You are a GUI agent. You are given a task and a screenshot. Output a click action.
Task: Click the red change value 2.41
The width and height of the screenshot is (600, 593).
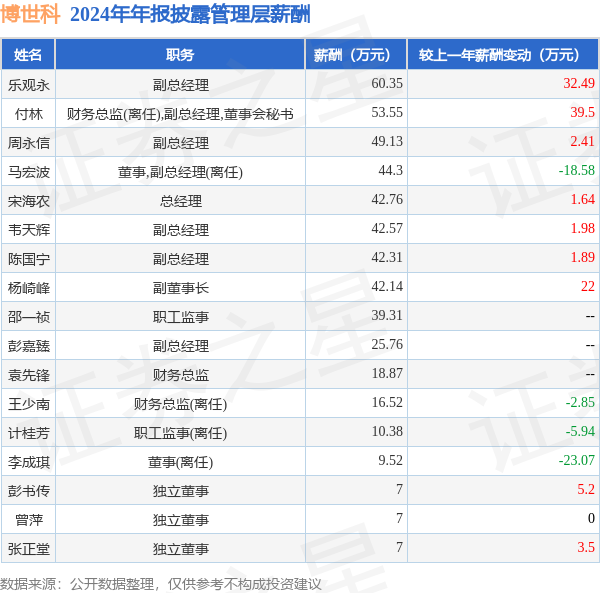(582, 141)
